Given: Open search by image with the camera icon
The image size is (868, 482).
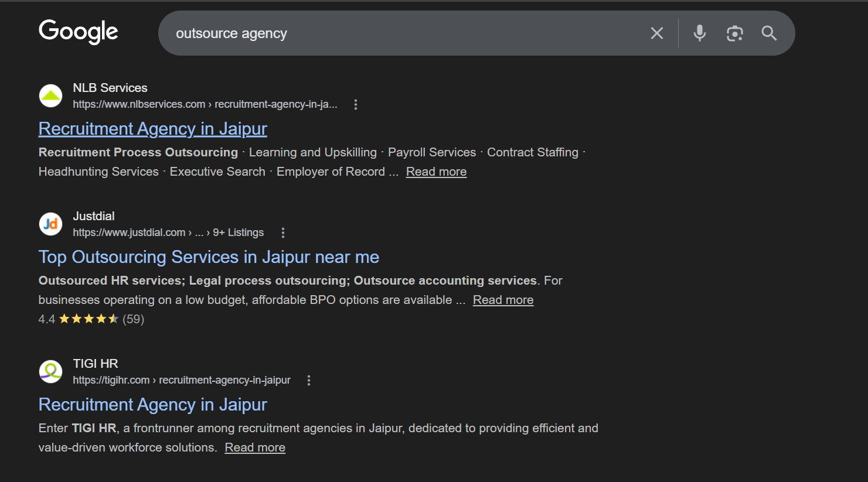Looking at the screenshot, I should tap(734, 33).
